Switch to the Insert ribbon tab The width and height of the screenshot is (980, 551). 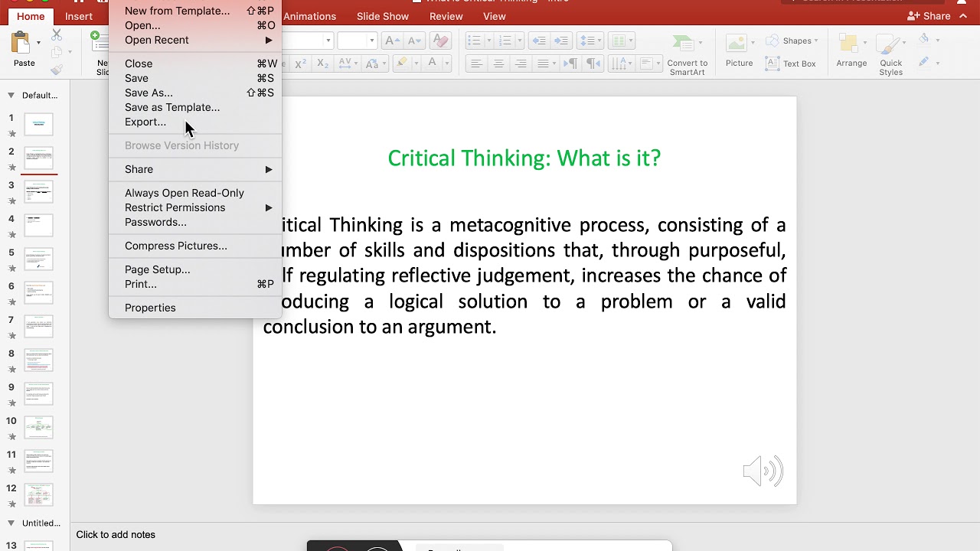coord(79,16)
